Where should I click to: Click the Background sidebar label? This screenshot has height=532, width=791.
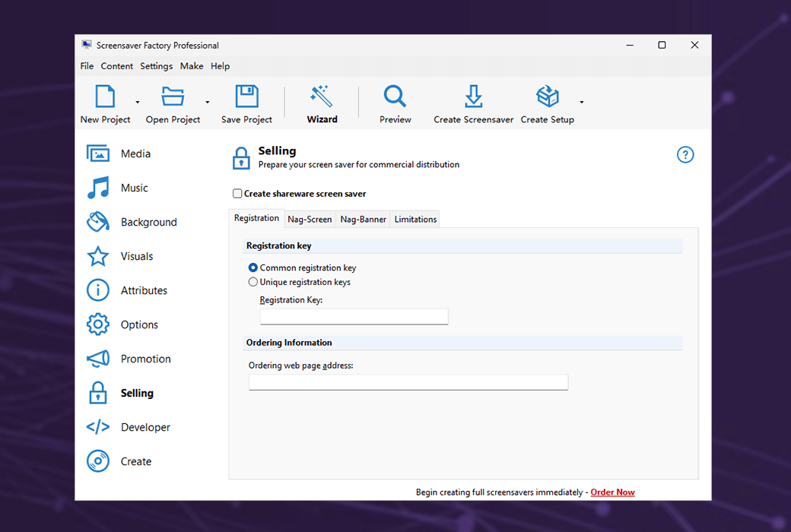point(149,223)
